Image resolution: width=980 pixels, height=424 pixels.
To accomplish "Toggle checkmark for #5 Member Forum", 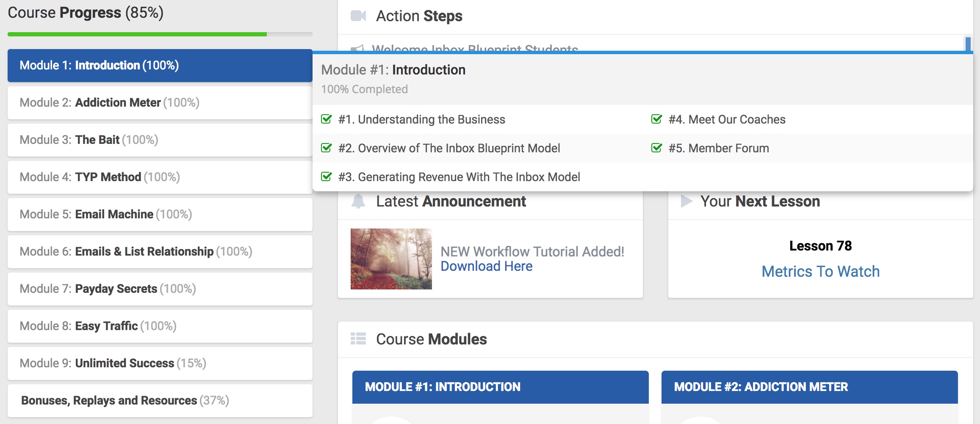I will click(x=657, y=148).
